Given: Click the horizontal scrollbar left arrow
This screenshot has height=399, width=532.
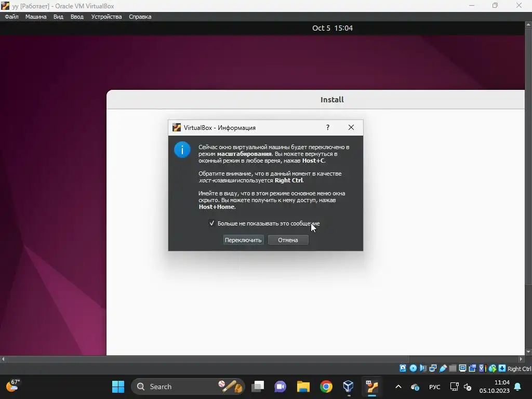Looking at the screenshot, I should pyautogui.click(x=4, y=358).
